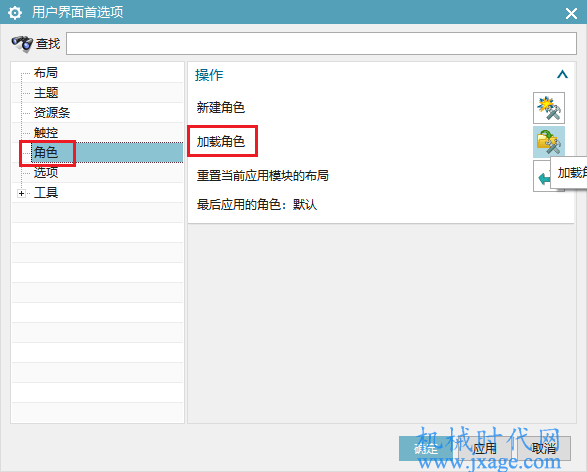Select 主题 in the category tree
Screen dimensions: 587x472
click(x=46, y=92)
